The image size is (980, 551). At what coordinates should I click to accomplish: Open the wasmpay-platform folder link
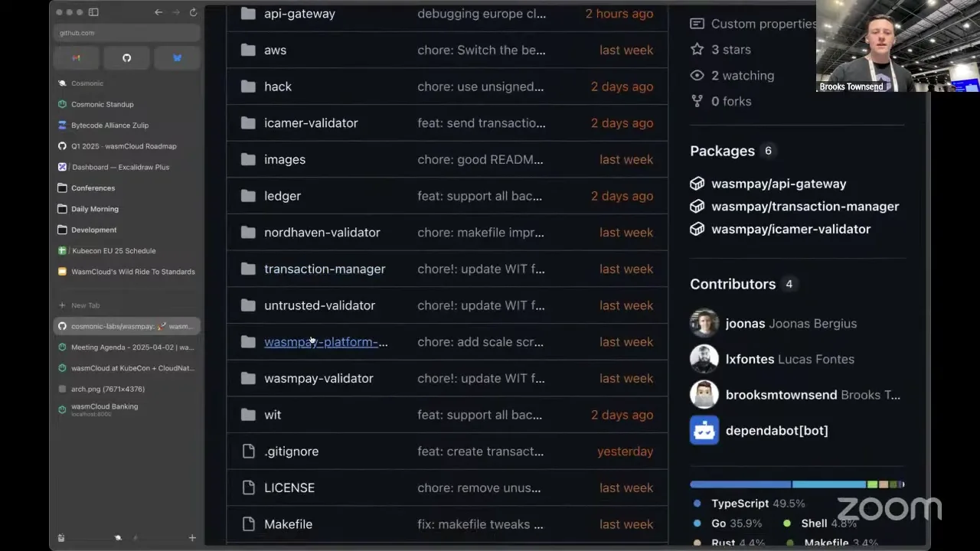point(326,342)
